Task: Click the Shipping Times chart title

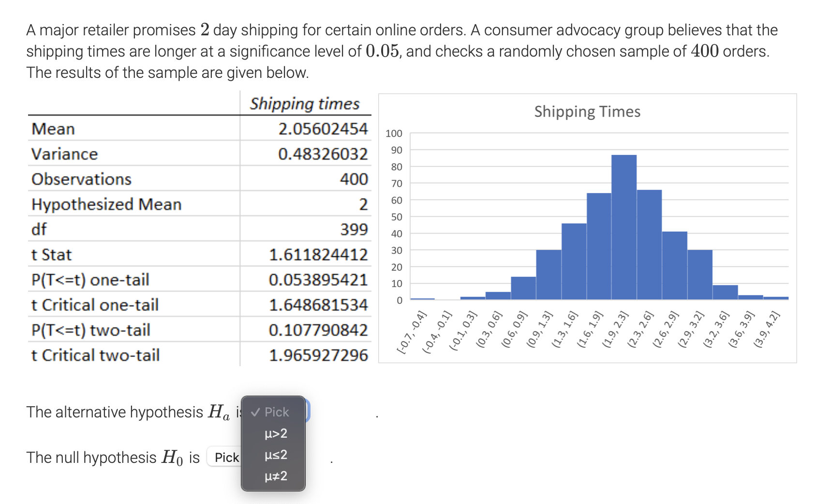Action: click(x=587, y=112)
